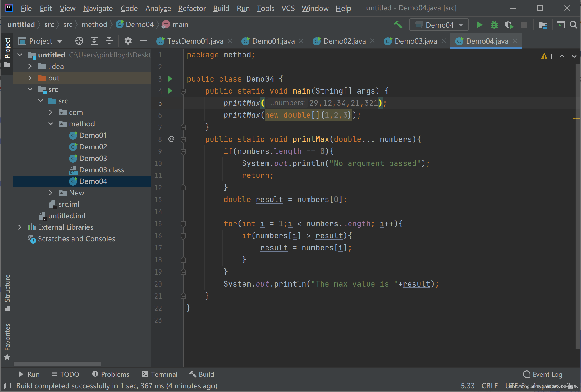The width and height of the screenshot is (581, 392).
Task: Hide the Project panel with the minus icon
Action: click(x=143, y=41)
